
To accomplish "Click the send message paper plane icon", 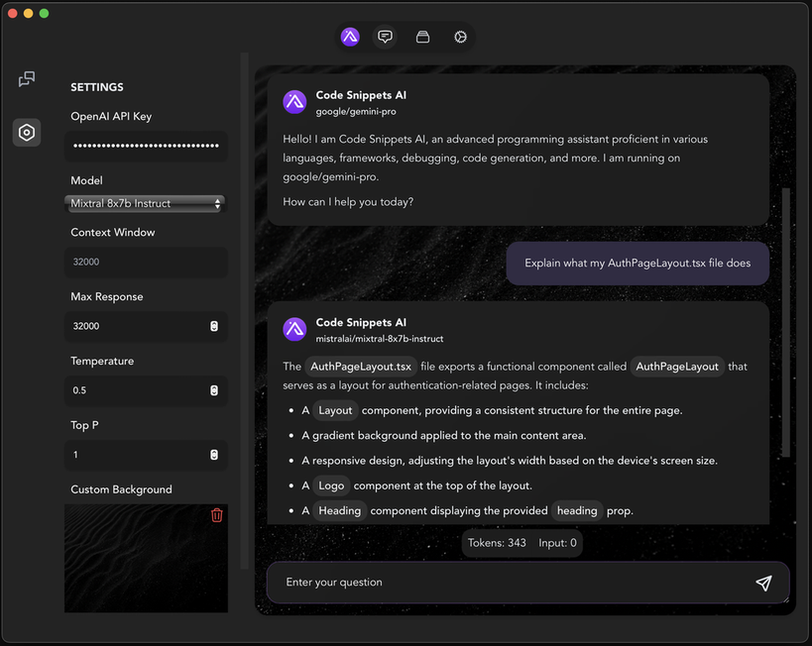I will tap(763, 583).
